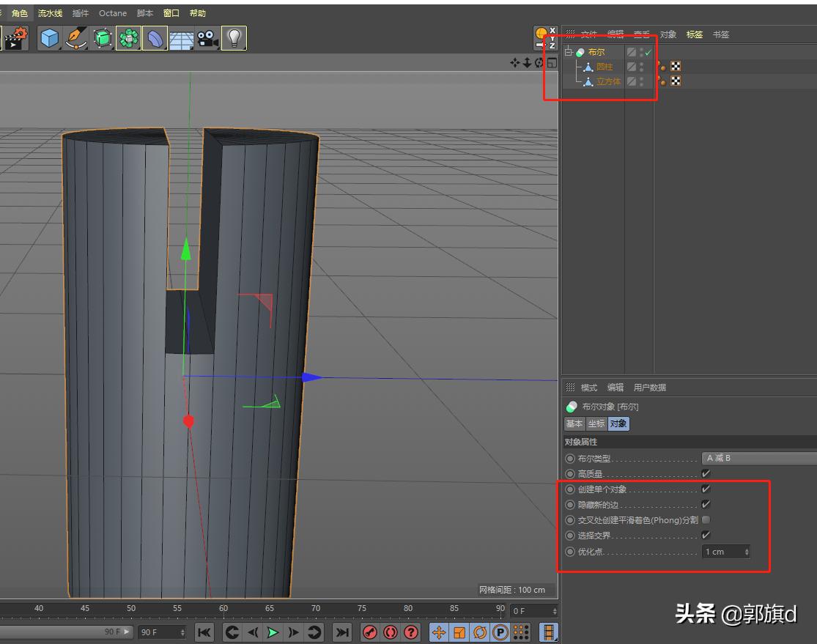
Task: Switch to the 坐标 attributes tab
Action: 596,423
